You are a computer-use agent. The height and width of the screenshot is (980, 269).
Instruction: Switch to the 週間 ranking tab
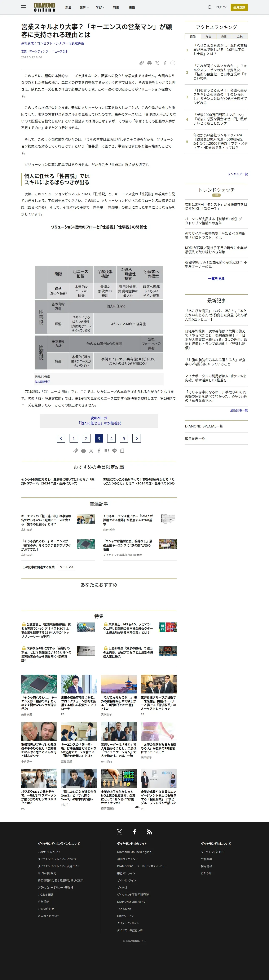pos(224,36)
